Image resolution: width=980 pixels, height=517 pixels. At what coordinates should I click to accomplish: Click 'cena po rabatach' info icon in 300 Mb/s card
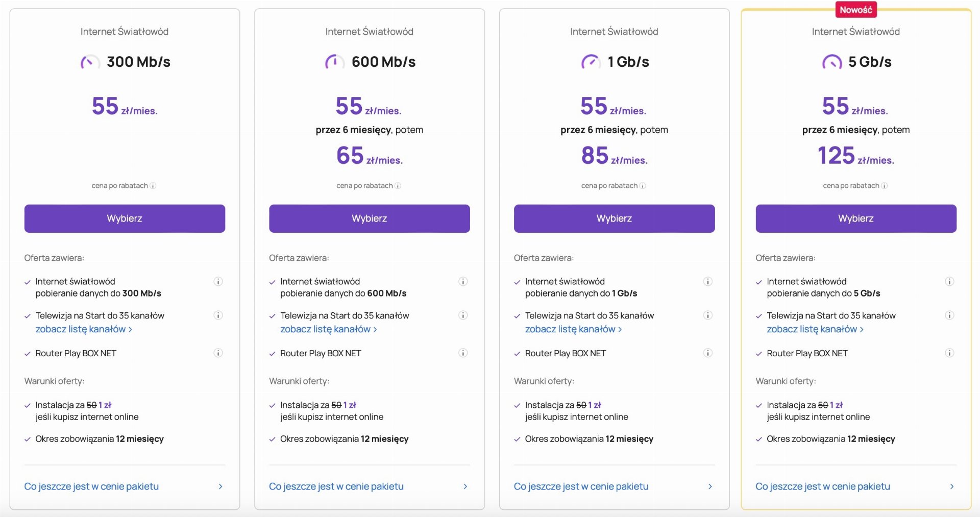(x=153, y=186)
